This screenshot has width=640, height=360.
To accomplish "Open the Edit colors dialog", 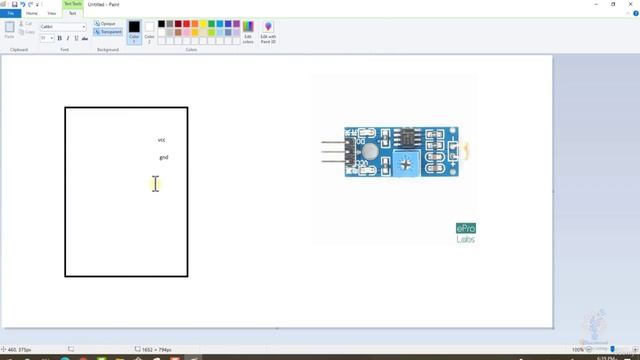I will (248, 32).
